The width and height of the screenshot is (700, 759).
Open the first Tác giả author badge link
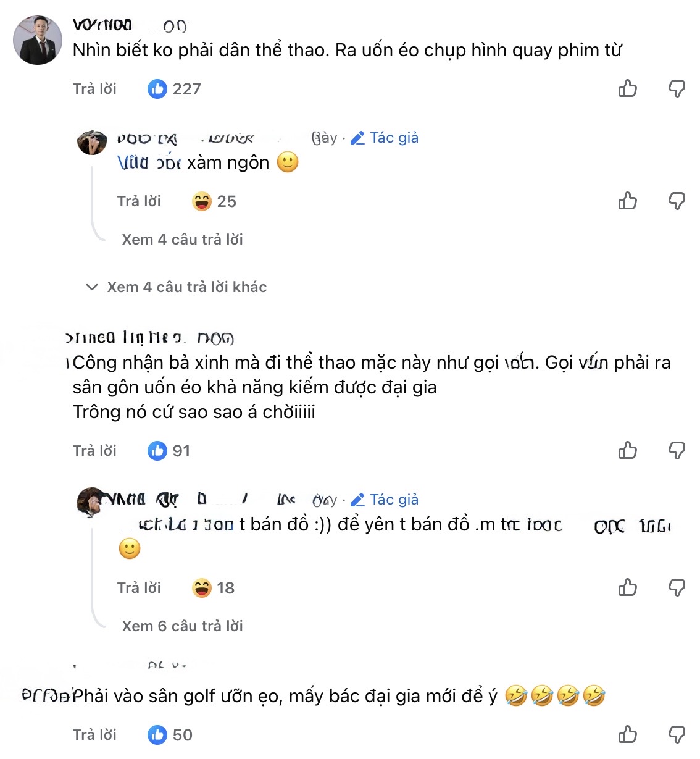385,138
